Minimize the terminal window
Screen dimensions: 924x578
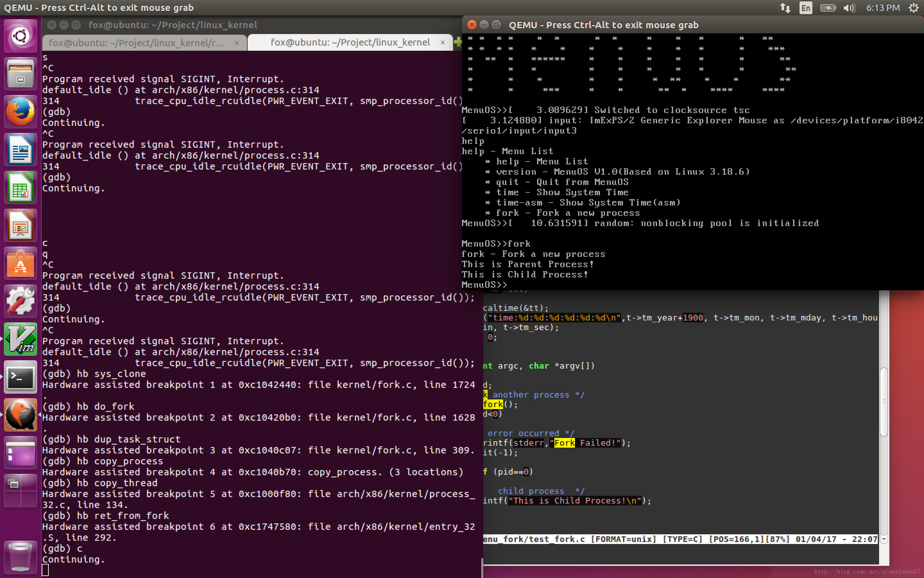64,25
